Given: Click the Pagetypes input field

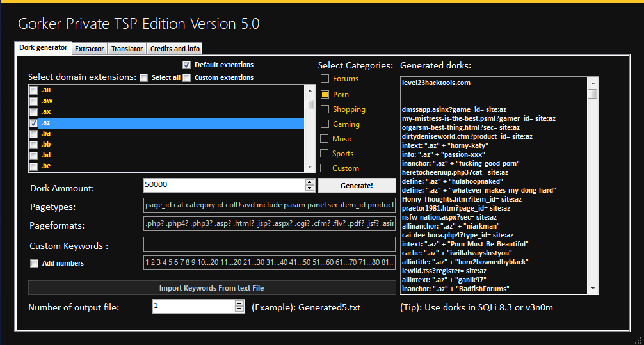Looking at the screenshot, I should pos(270,205).
